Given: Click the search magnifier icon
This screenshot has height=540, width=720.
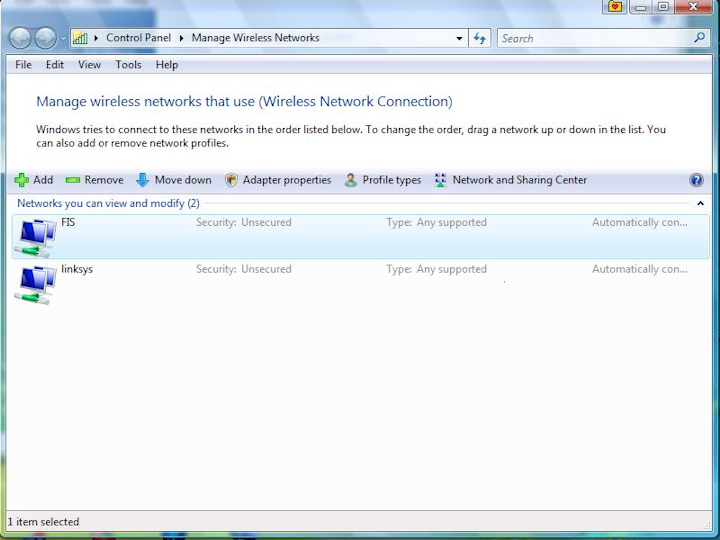Looking at the screenshot, I should [x=699, y=38].
